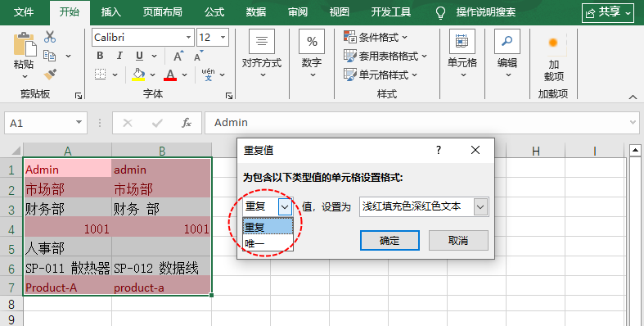The image size is (644, 326).
Task: Switch to the 公式 tab
Action: [x=214, y=12]
